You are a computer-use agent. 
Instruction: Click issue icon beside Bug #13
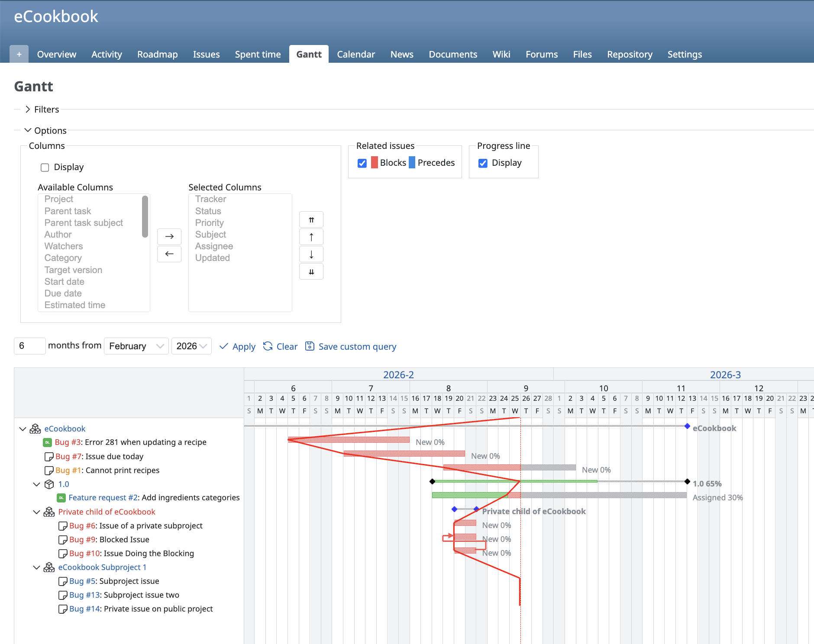coord(63,595)
